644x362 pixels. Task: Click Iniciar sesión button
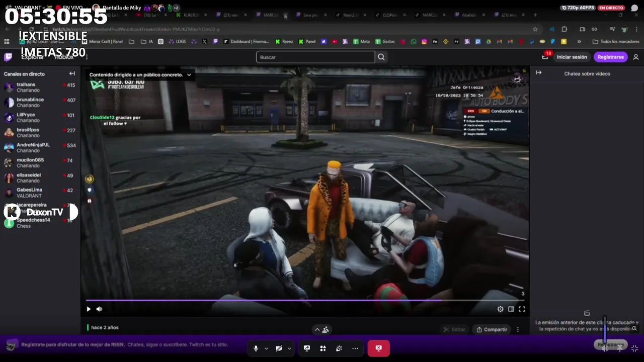click(572, 57)
